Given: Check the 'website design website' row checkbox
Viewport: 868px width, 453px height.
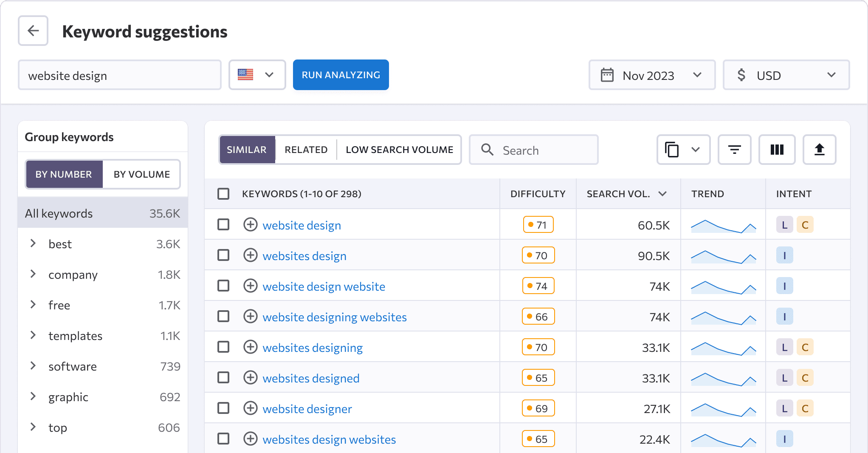Looking at the screenshot, I should click(x=223, y=286).
